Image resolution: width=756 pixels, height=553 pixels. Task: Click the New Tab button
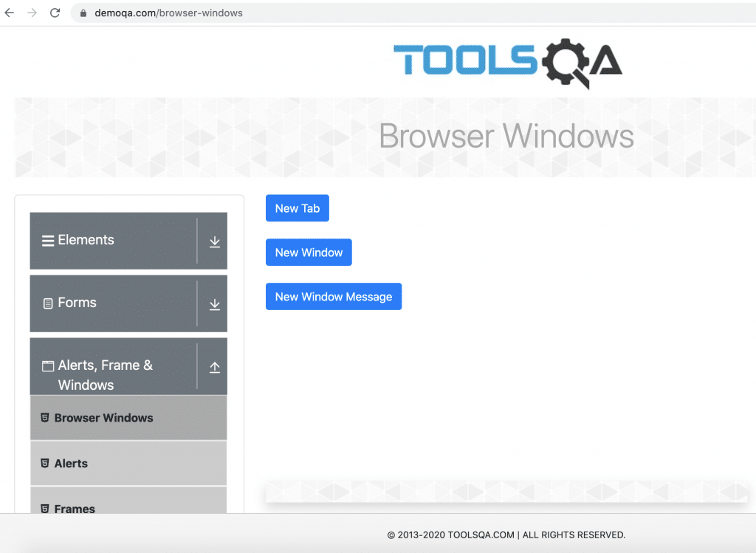pyautogui.click(x=297, y=207)
